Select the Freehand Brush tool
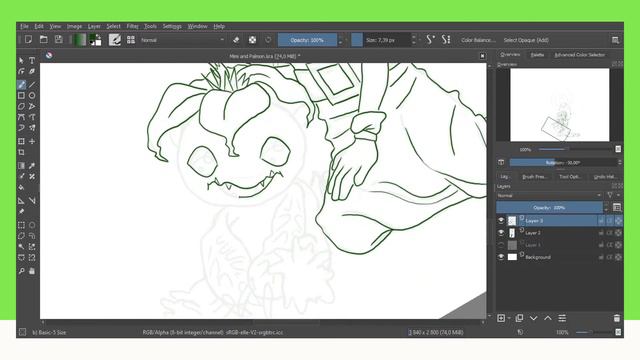The width and height of the screenshot is (640, 360). point(22,84)
